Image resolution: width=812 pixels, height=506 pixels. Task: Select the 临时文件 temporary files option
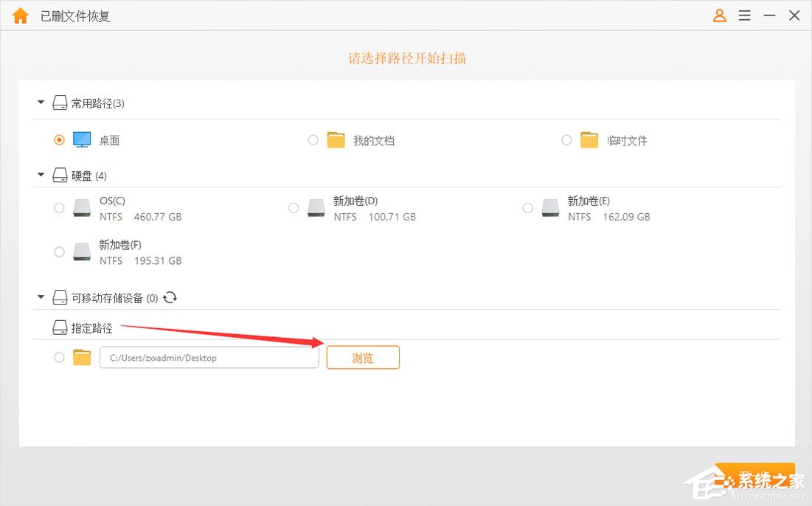coord(566,139)
